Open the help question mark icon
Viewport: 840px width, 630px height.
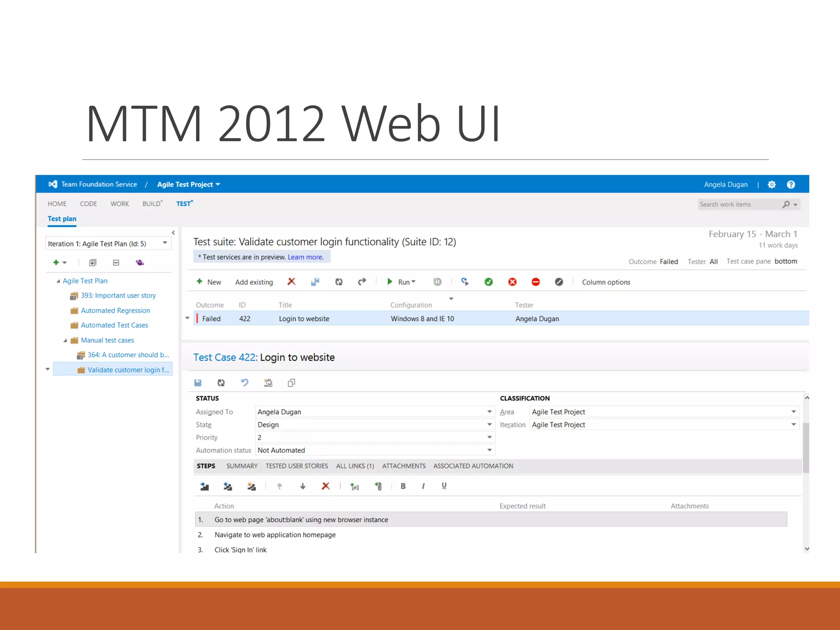coord(791,185)
